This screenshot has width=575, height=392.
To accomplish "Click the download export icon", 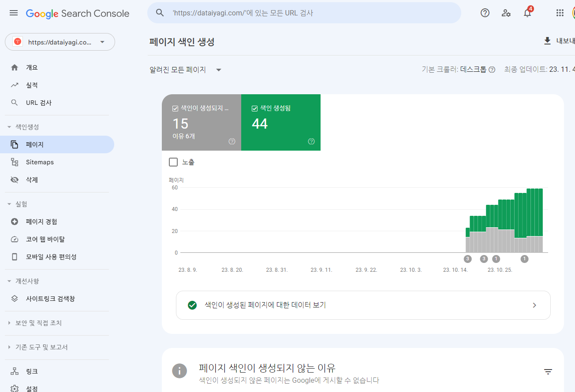I will tap(547, 41).
